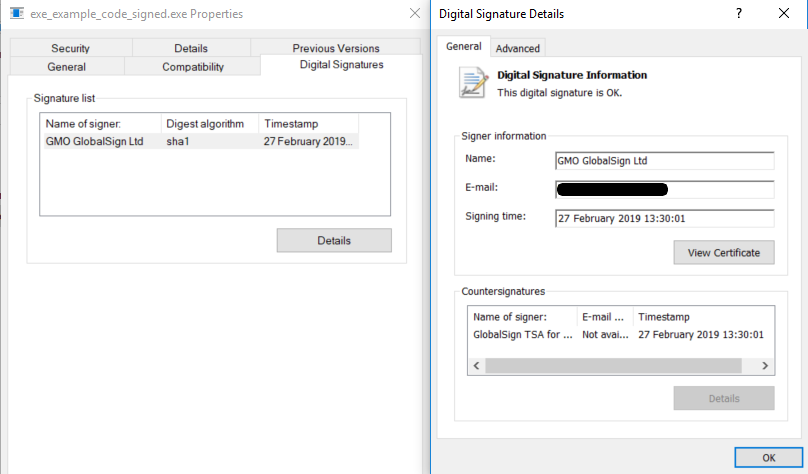Close the Digital Signature Details dialog
The width and height of the screenshot is (808, 474).
pos(783,14)
